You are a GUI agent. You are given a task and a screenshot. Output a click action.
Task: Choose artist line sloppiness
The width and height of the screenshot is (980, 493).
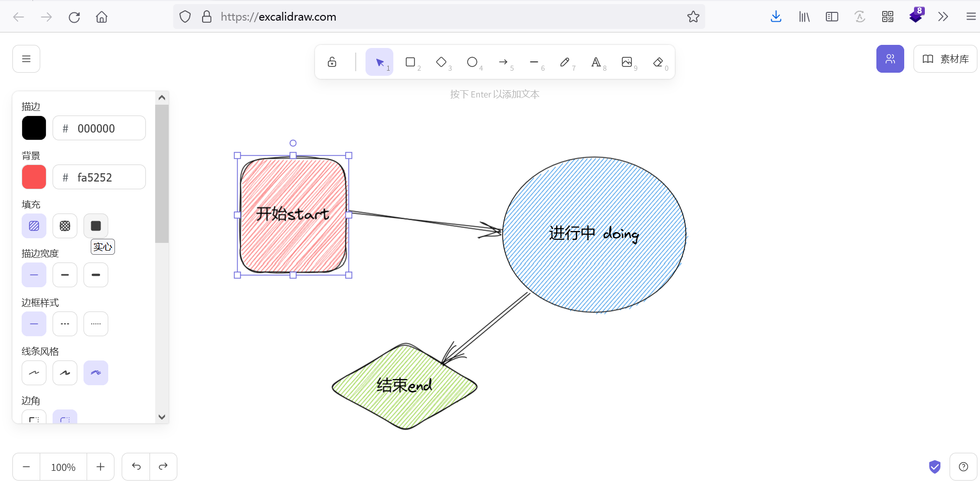(65, 373)
